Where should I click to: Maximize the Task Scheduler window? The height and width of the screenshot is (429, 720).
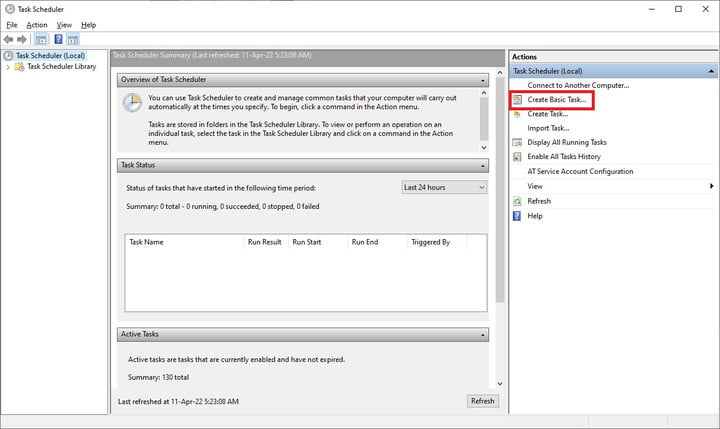tap(678, 9)
